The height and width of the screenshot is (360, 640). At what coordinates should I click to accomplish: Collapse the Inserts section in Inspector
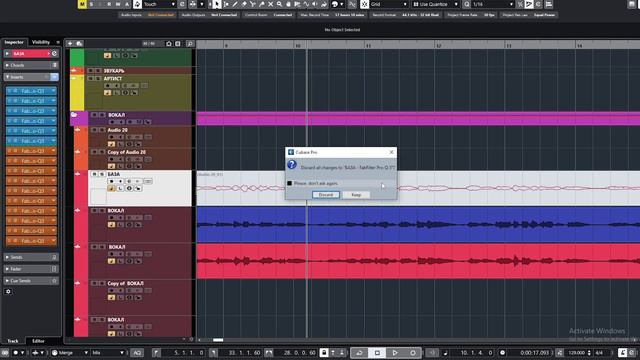coord(7,77)
